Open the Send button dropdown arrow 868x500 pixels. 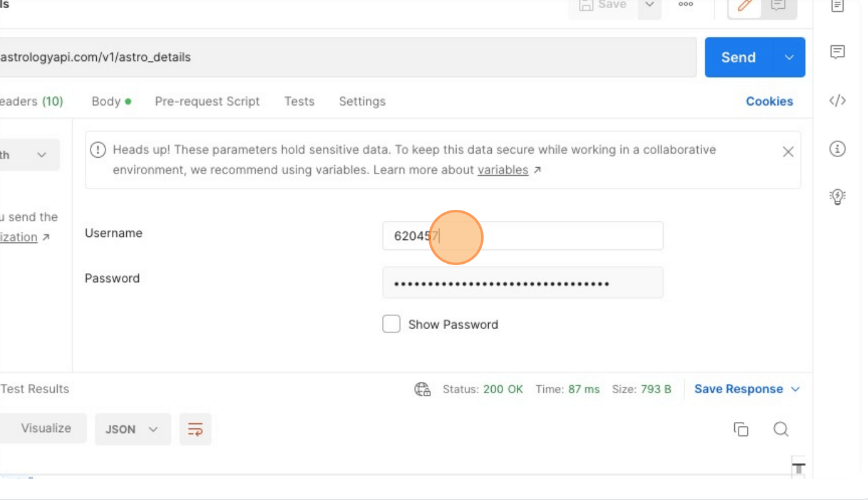[789, 57]
